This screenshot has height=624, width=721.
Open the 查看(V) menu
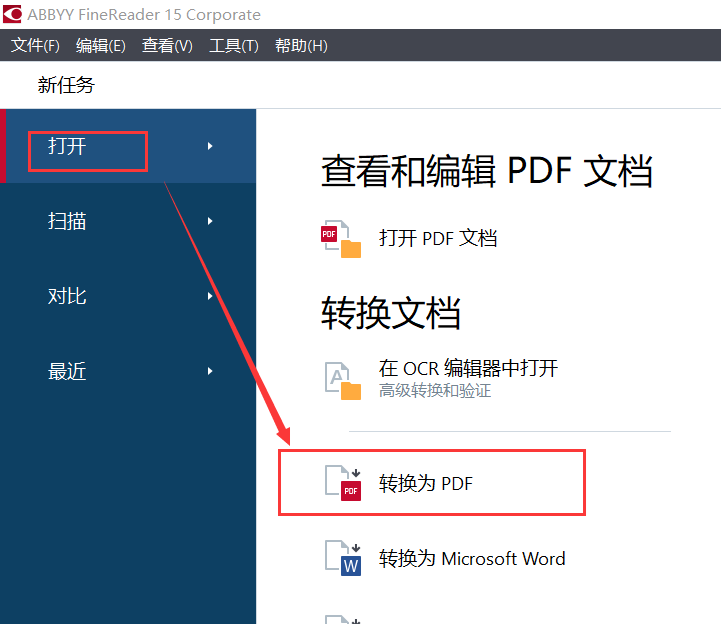[167, 46]
